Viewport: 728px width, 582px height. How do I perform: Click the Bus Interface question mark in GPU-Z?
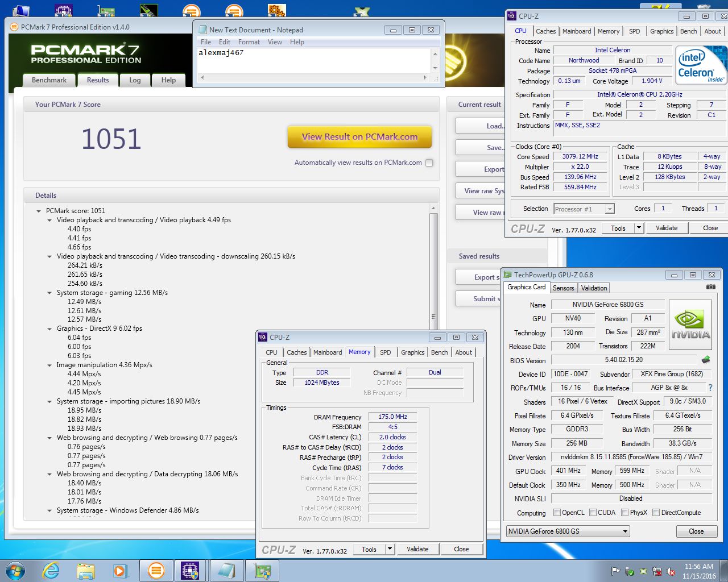pyautogui.click(x=710, y=388)
